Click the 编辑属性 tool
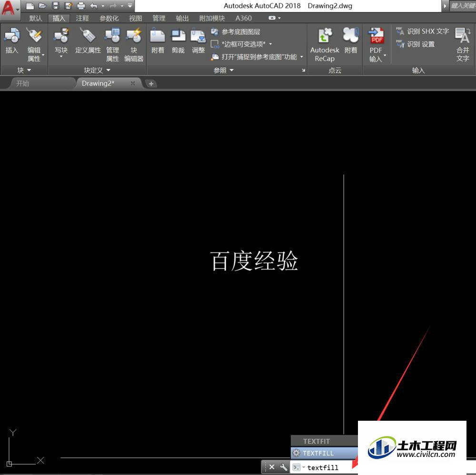 click(34, 44)
